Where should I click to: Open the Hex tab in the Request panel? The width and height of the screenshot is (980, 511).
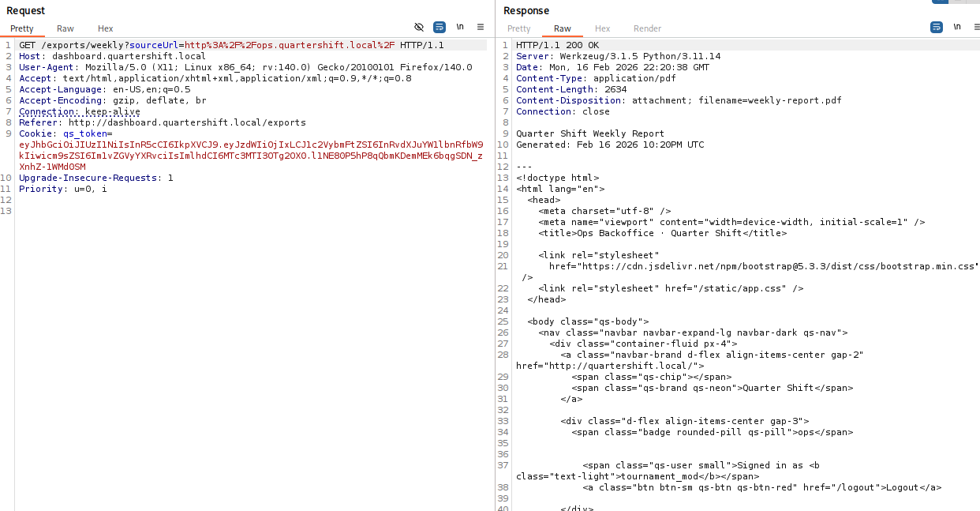tap(106, 28)
